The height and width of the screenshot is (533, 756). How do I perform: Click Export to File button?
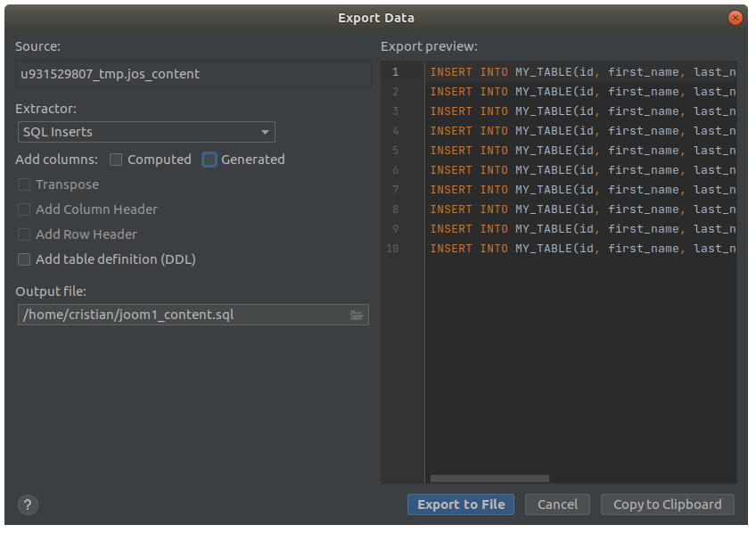point(461,504)
